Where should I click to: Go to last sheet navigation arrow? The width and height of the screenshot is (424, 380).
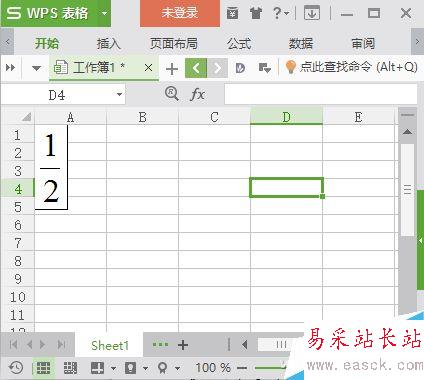61,344
